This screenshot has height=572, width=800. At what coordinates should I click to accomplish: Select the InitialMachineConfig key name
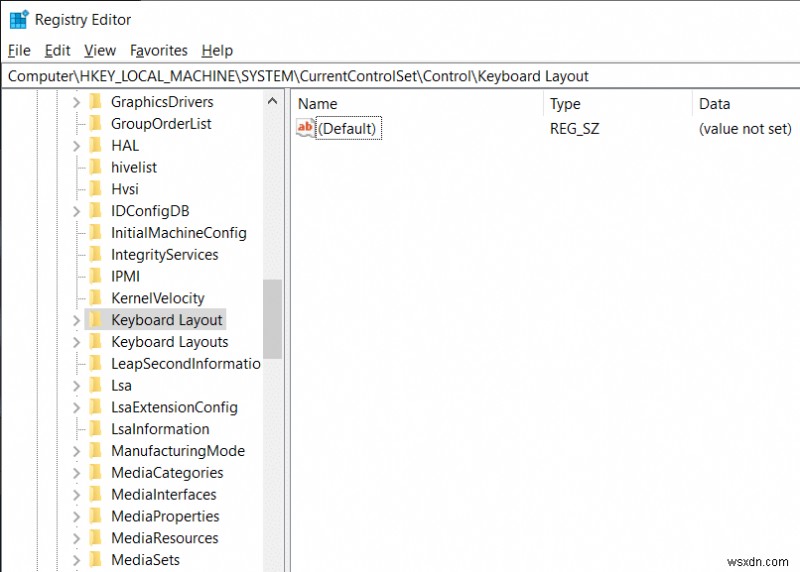[x=179, y=233]
